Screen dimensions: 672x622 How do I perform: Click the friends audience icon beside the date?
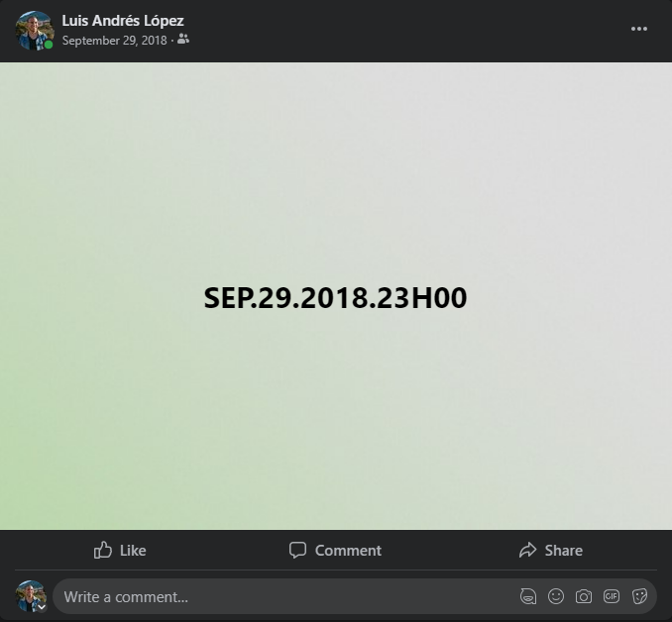(x=183, y=39)
